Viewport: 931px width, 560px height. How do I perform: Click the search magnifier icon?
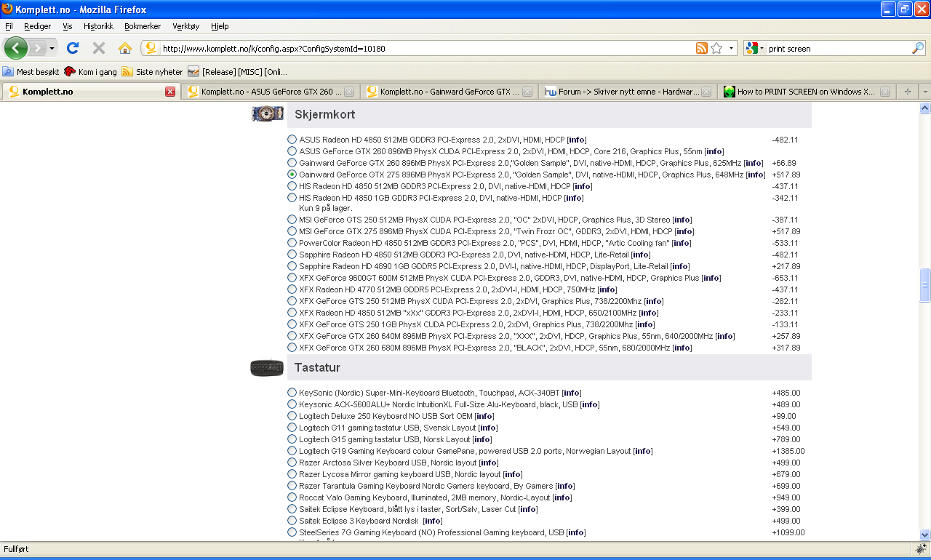click(x=918, y=48)
